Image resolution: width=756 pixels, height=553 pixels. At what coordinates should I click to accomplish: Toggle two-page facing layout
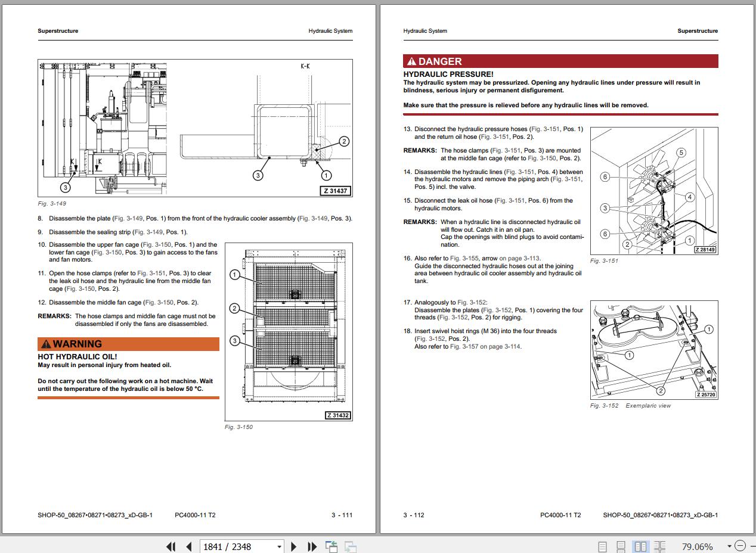(640, 546)
